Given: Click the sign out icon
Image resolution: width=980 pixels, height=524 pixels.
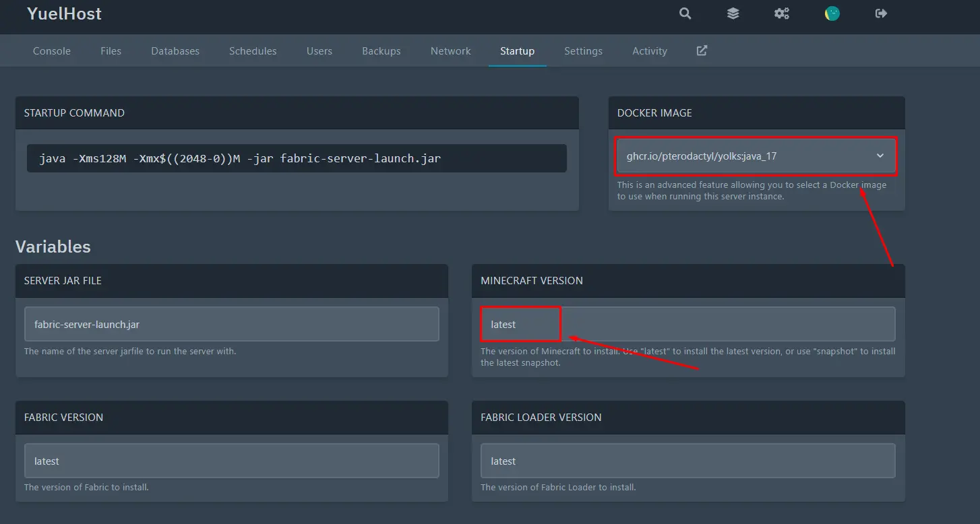Looking at the screenshot, I should point(881,13).
